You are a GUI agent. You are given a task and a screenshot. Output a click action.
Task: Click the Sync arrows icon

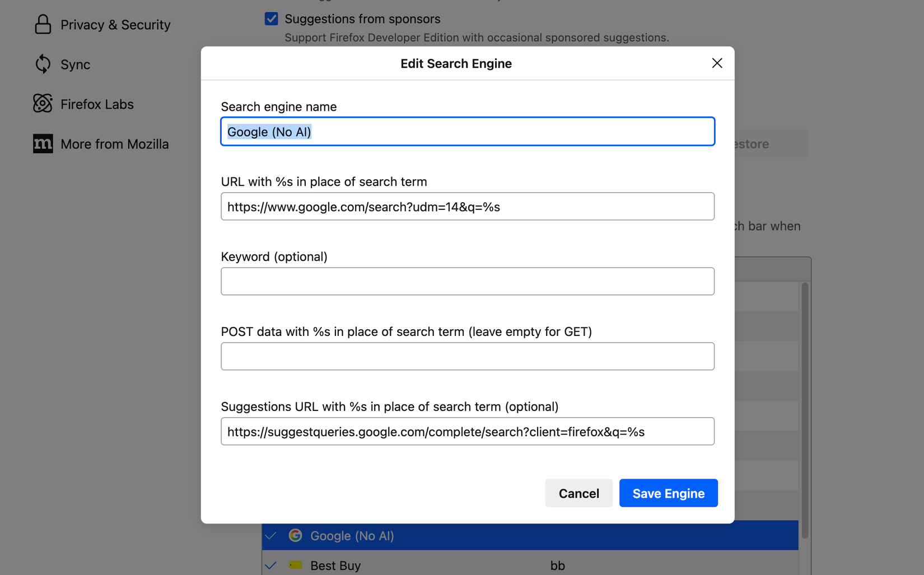tap(43, 64)
